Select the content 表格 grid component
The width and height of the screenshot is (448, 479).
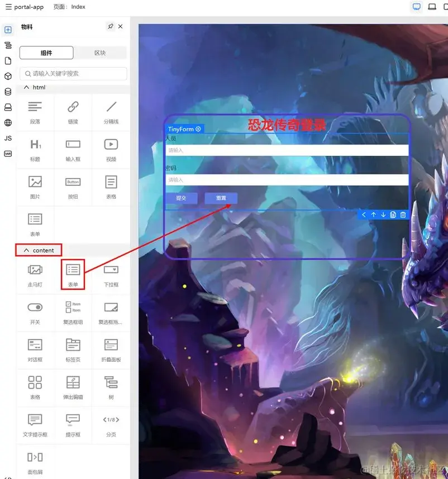(x=35, y=388)
